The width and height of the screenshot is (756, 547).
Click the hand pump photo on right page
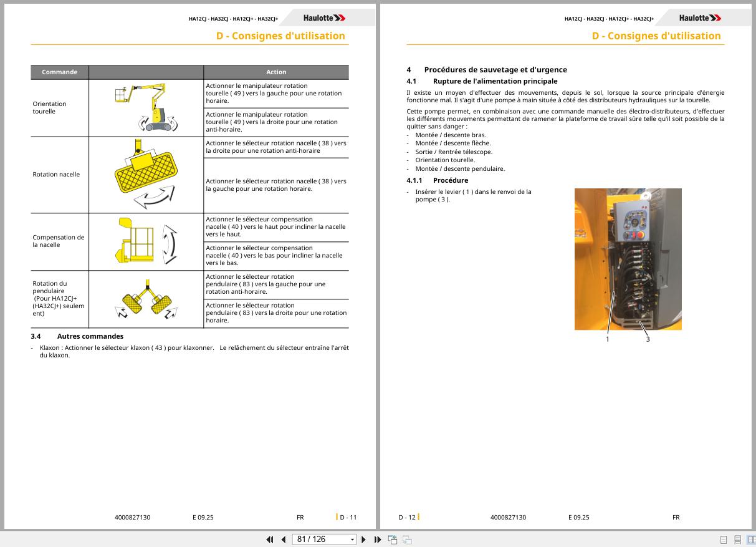[x=628, y=259]
